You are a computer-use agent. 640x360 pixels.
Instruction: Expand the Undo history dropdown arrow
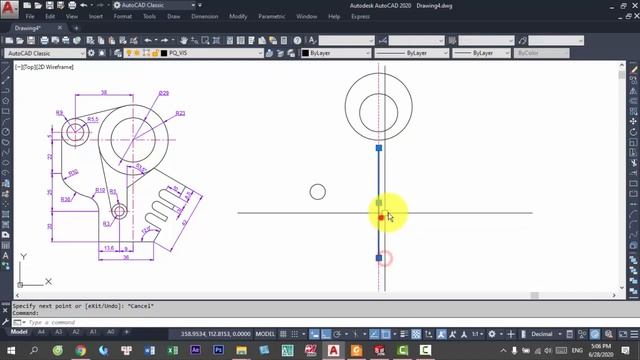[x=156, y=40]
